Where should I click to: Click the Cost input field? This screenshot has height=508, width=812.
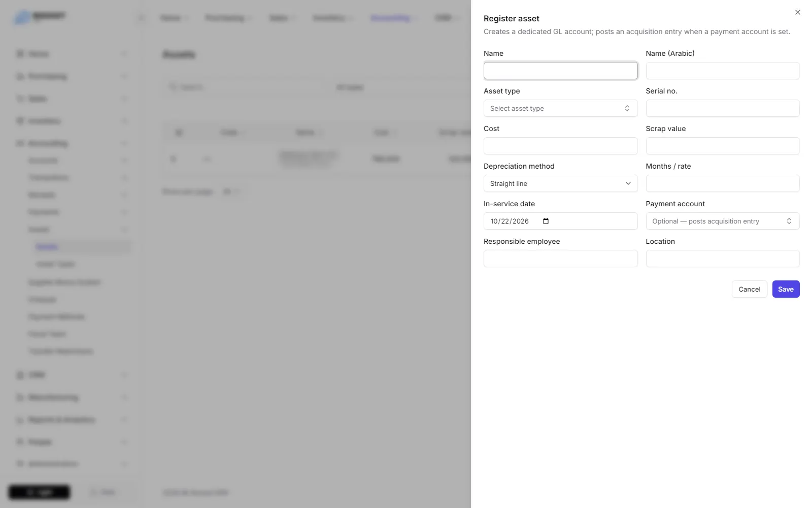coord(560,146)
